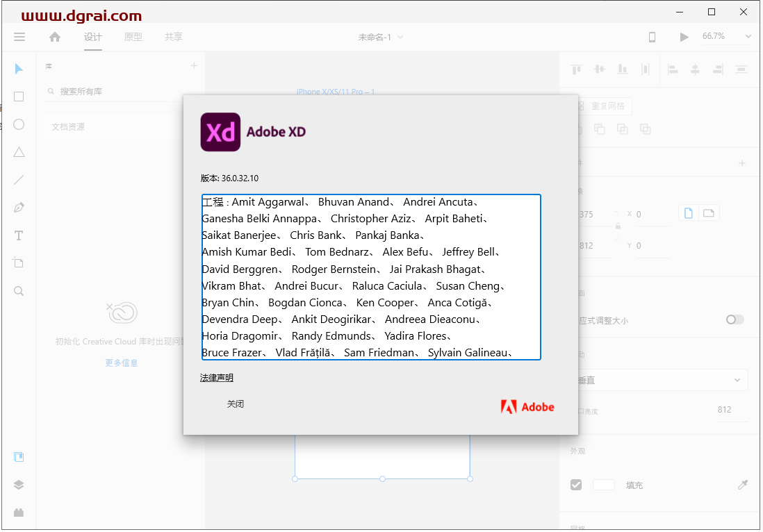
Task: Click the subtract boolean operation icon
Action: pyautogui.click(x=600, y=129)
